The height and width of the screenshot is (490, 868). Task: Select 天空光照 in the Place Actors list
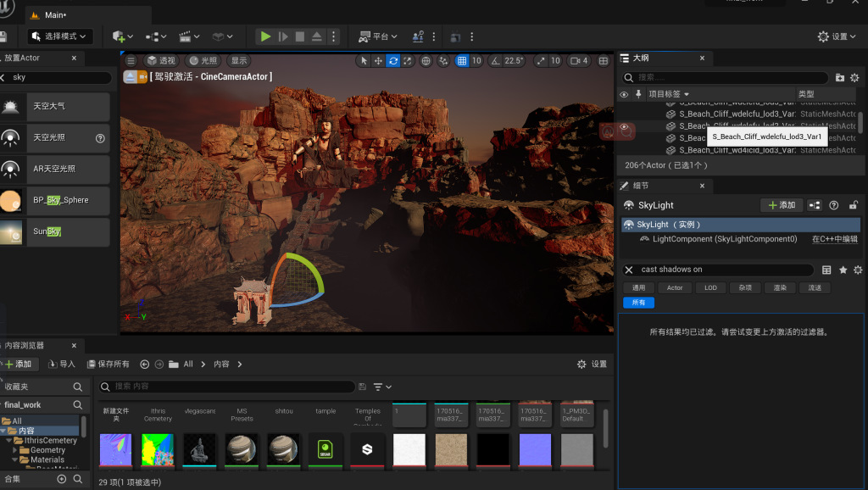[55, 138]
